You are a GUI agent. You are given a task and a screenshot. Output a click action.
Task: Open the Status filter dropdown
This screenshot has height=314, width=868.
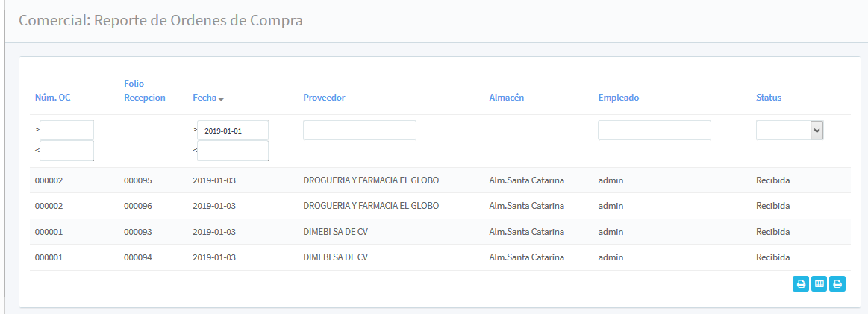coord(790,131)
